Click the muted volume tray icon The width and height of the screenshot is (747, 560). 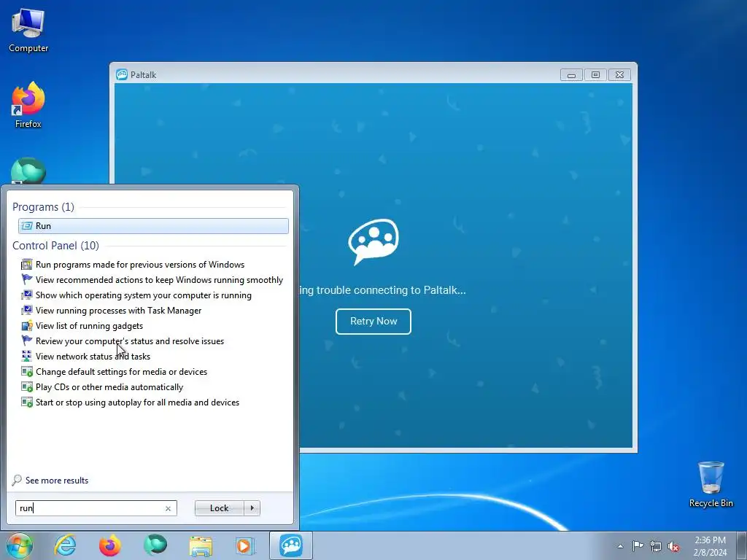click(673, 546)
